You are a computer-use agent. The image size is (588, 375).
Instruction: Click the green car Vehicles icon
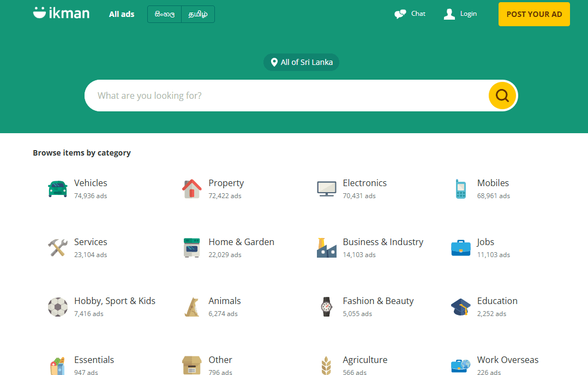[x=57, y=189]
